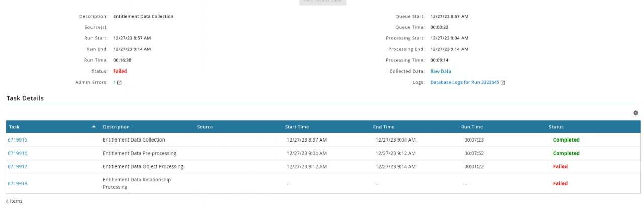Click the external-link icon beside Admin Errors
The height and width of the screenshot is (210, 644).
119,82
